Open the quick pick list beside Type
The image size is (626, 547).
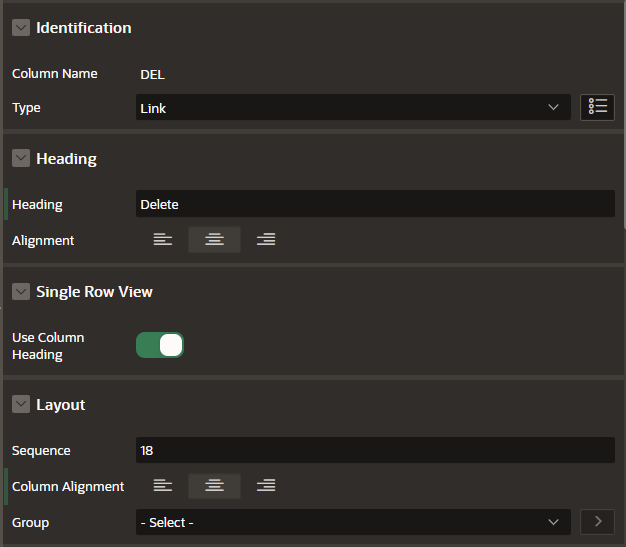tap(597, 107)
